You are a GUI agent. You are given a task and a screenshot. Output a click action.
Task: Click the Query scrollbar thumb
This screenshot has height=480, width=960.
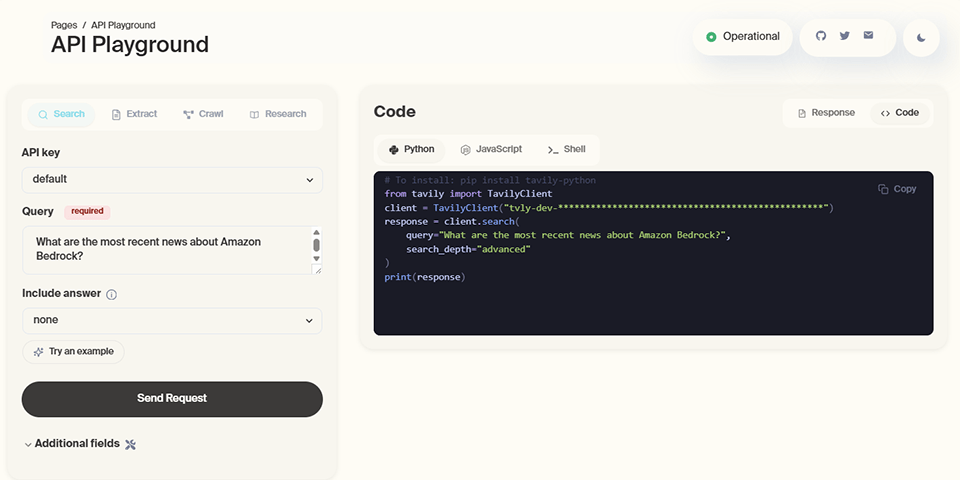click(317, 245)
